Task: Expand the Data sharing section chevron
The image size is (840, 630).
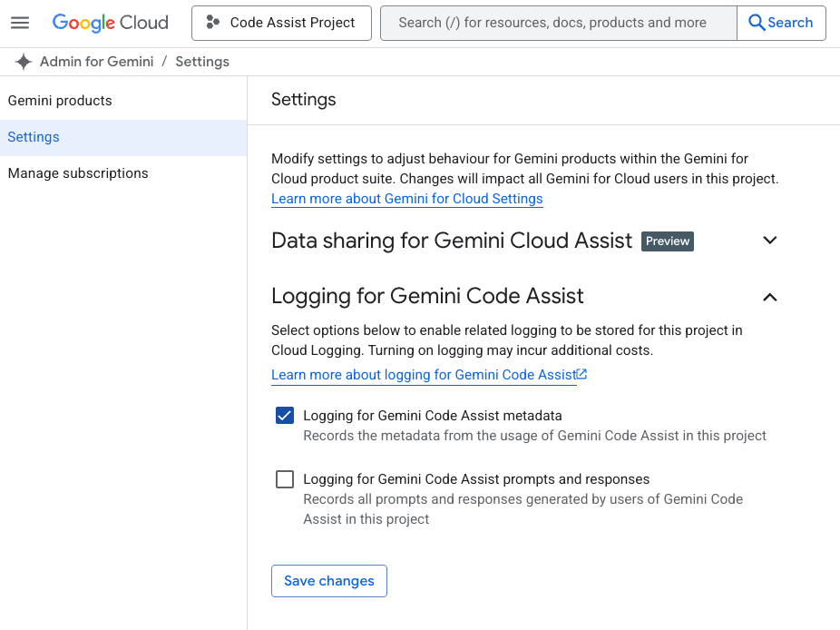Action: click(x=770, y=241)
